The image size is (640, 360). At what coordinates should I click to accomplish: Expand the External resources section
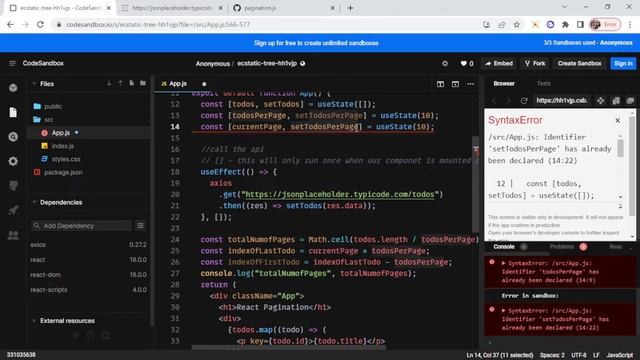coord(34,321)
